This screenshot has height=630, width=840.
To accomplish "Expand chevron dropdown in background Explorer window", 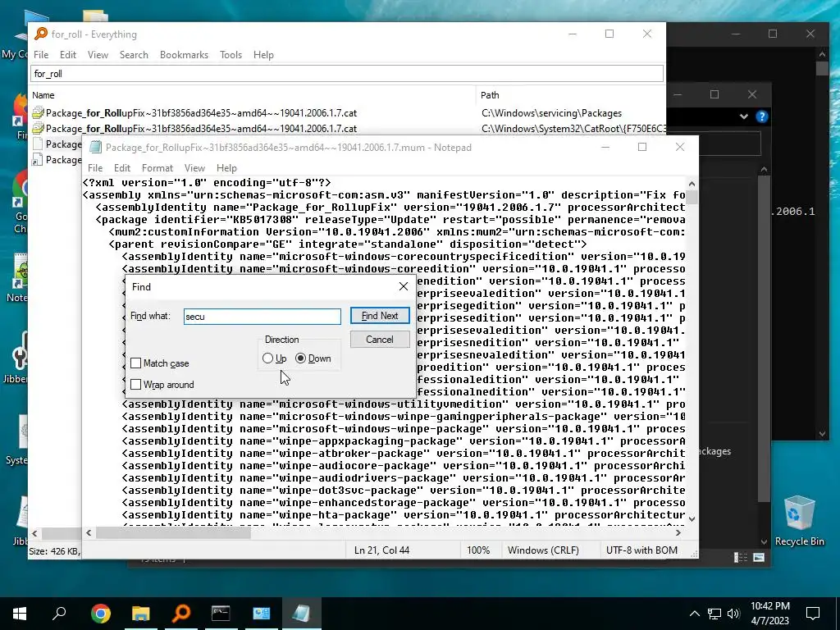I will pos(743,116).
